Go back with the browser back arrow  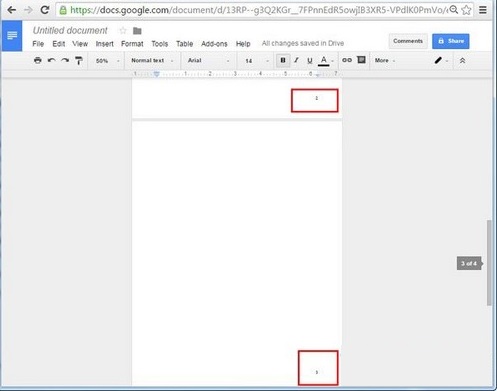(12, 10)
